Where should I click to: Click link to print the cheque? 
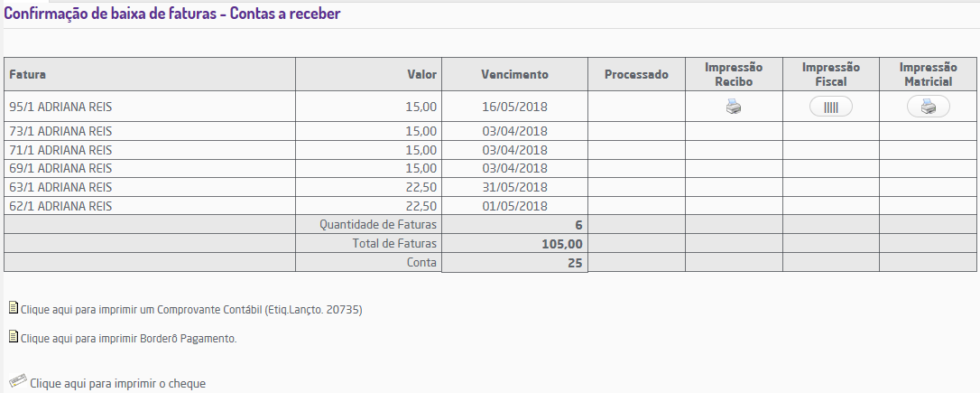117,384
